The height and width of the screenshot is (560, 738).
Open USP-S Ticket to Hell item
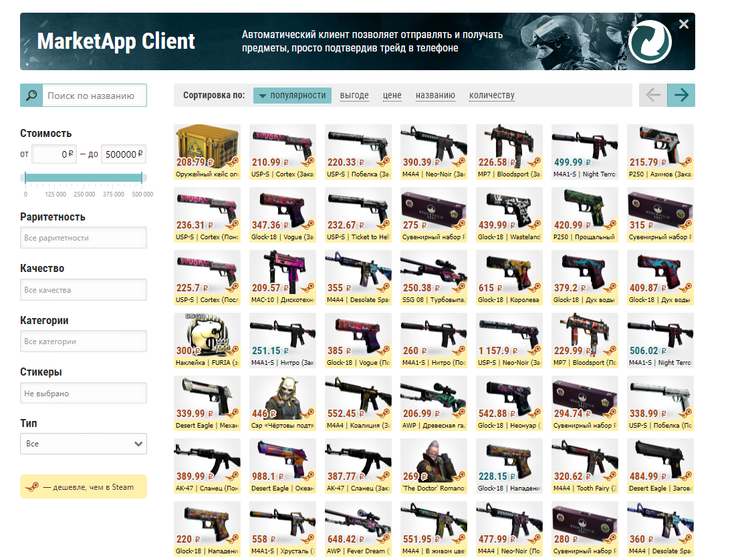point(358,215)
